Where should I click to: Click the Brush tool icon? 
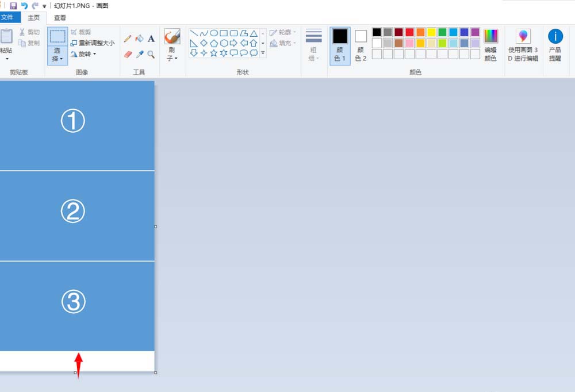point(172,36)
